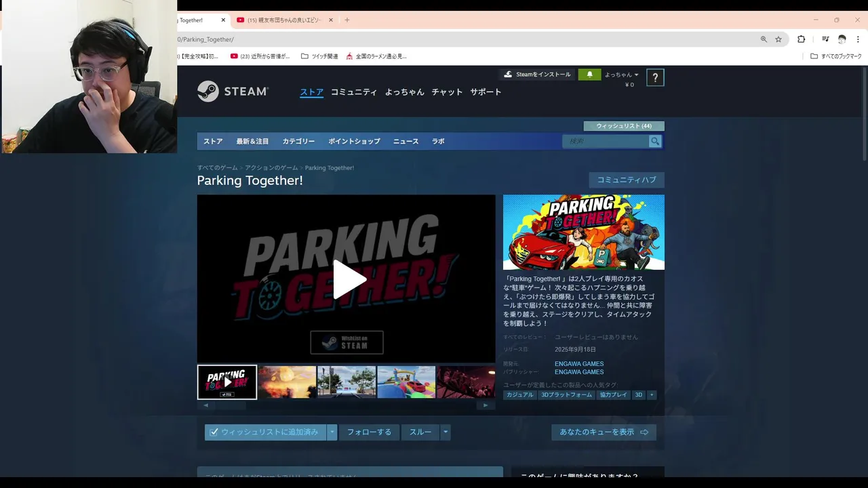Open the チャット header link
868x488 pixels.
pyautogui.click(x=447, y=92)
